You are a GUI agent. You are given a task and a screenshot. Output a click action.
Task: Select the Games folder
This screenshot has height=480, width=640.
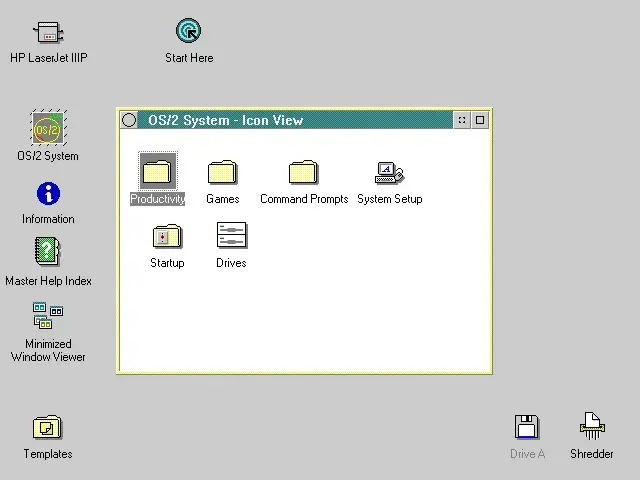pyautogui.click(x=222, y=172)
